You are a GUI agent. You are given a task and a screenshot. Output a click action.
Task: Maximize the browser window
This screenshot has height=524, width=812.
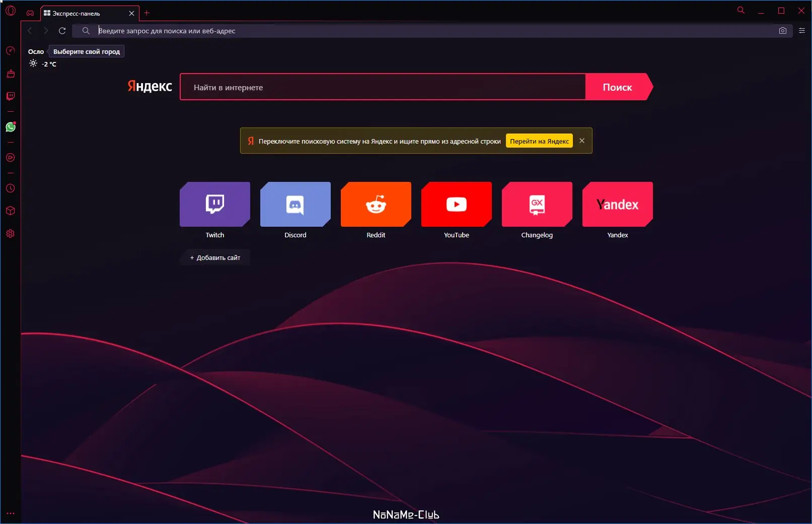click(781, 11)
